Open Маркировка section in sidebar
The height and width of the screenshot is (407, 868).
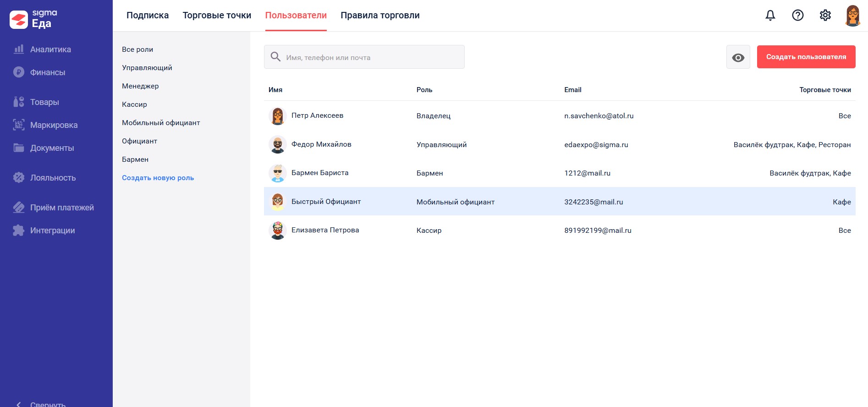54,125
